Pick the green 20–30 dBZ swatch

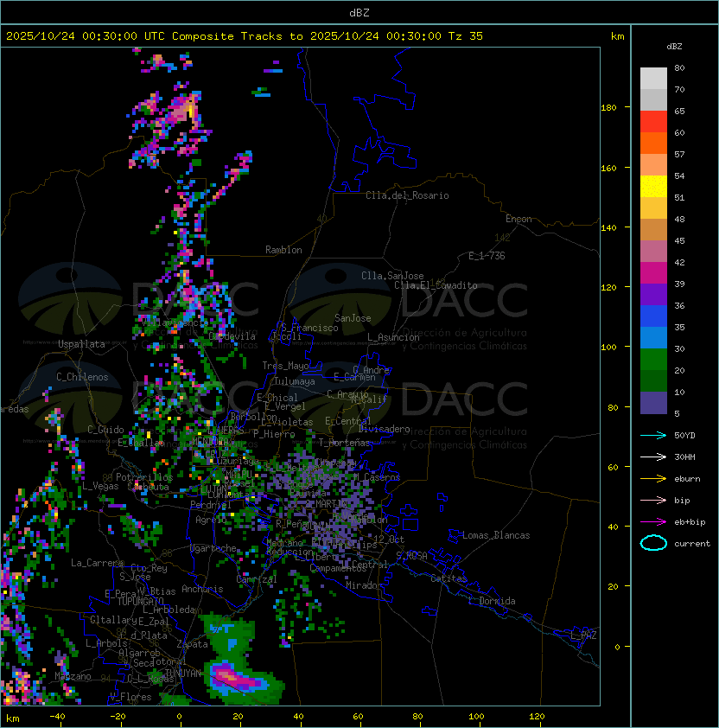click(653, 360)
